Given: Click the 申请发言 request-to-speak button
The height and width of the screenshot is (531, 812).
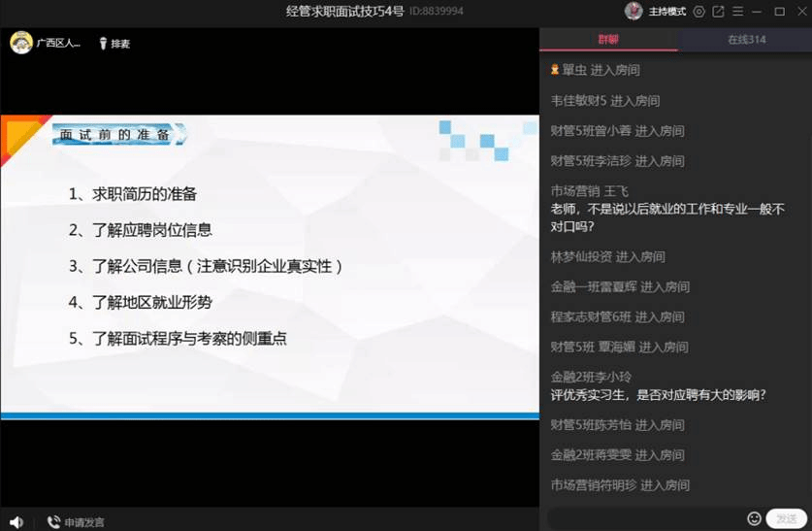Looking at the screenshot, I should coord(76,522).
